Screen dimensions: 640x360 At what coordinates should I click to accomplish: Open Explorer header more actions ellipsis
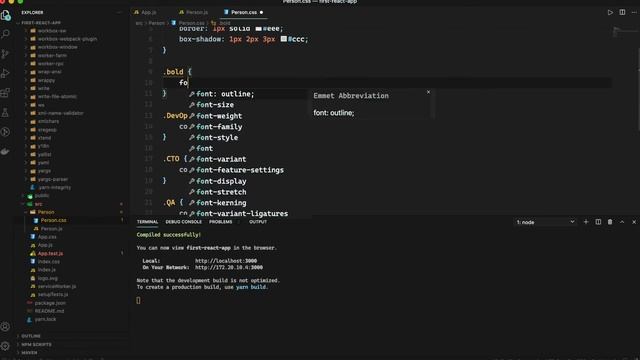(119, 13)
